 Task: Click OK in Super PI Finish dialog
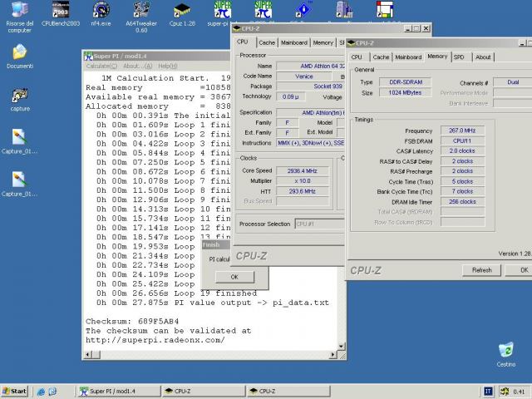coord(234,277)
